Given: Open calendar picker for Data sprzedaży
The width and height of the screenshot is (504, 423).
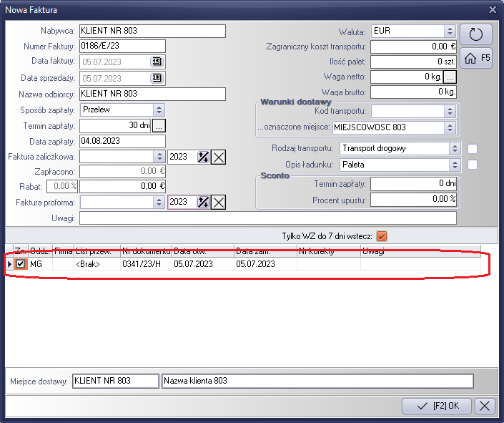Looking at the screenshot, I should tap(157, 78).
